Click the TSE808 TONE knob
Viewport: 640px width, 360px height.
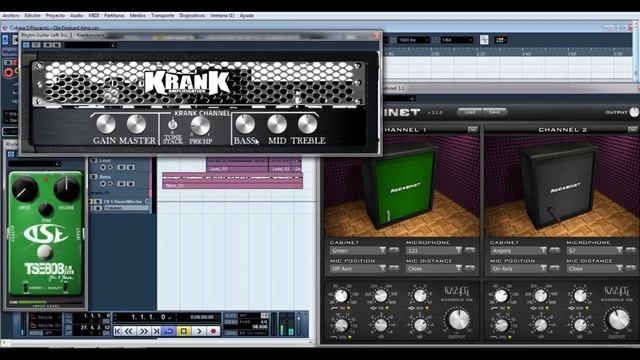(x=45, y=209)
